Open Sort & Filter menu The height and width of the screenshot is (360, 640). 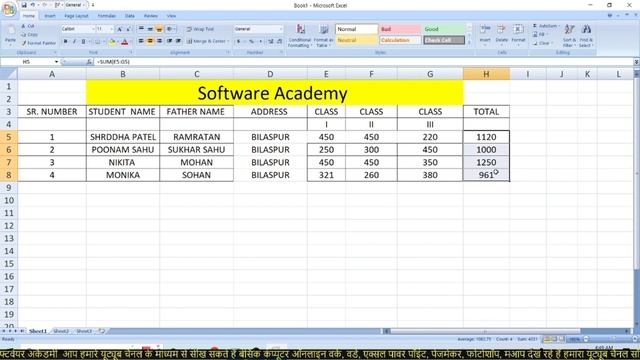[569, 36]
